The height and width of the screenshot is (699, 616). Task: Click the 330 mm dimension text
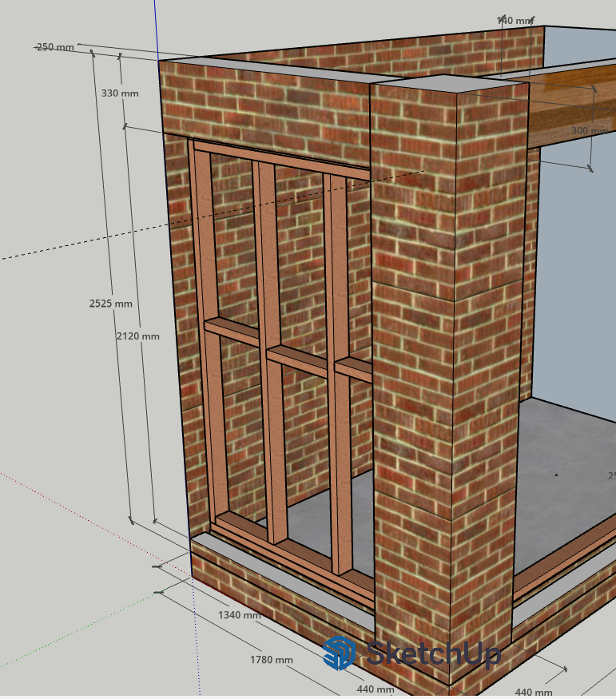click(120, 93)
